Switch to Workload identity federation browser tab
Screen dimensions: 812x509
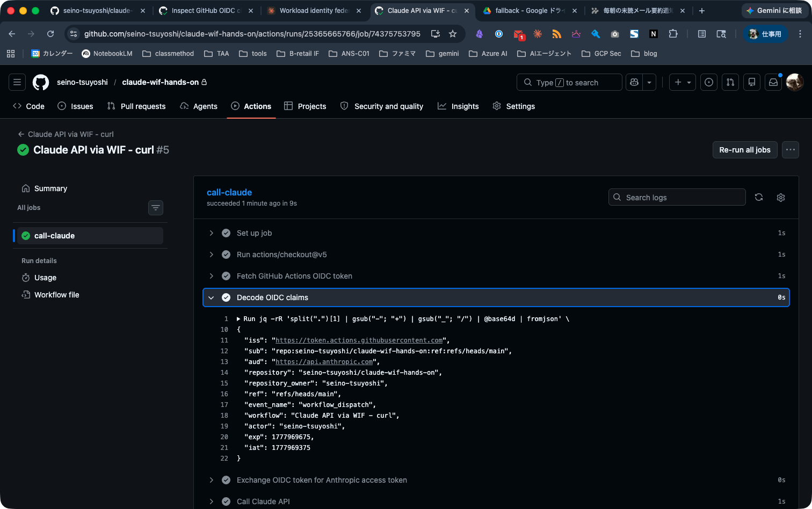(x=315, y=11)
